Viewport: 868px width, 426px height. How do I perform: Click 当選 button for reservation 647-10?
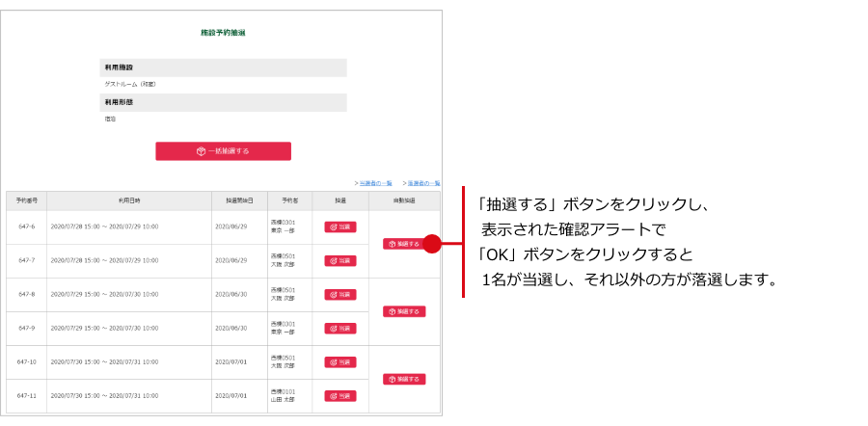(340, 362)
